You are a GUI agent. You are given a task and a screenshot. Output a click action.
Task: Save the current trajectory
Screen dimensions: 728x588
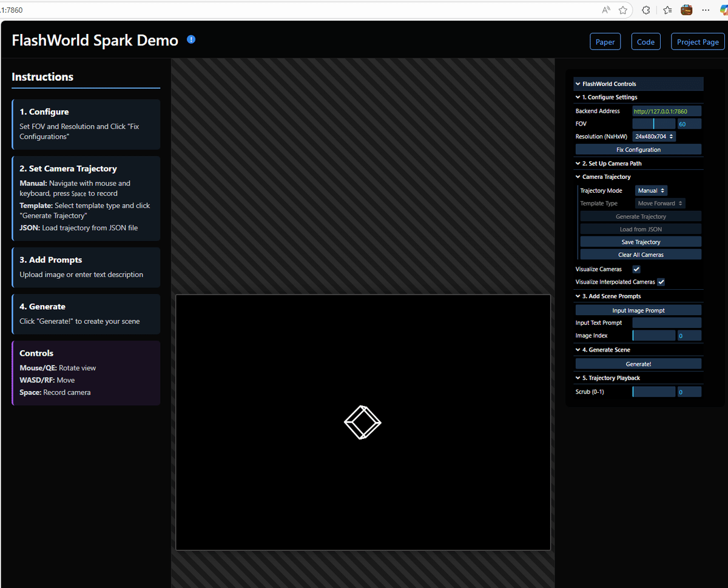(641, 241)
